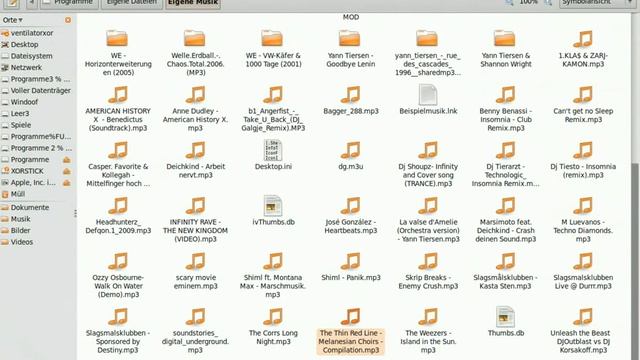This screenshot has width=640, height=360.
Task: Select AMERICAN HISTORY X Benedictus mp3
Action: click(118, 108)
